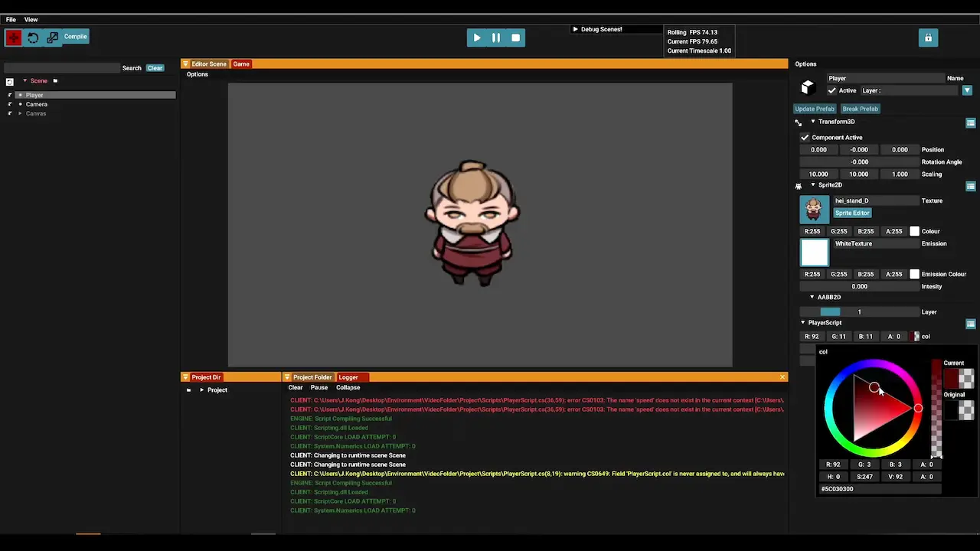This screenshot has height=551, width=980.
Task: Click the Play button to run scene
Action: coord(476,37)
